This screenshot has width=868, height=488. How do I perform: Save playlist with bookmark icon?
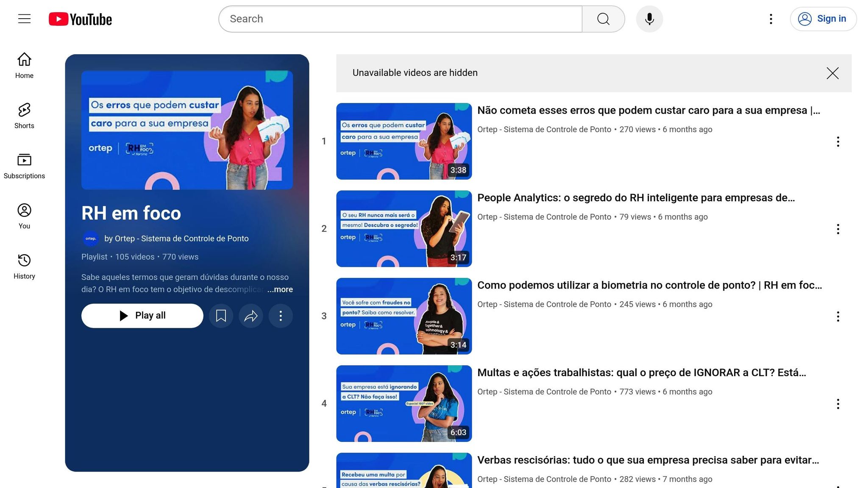[221, 316]
